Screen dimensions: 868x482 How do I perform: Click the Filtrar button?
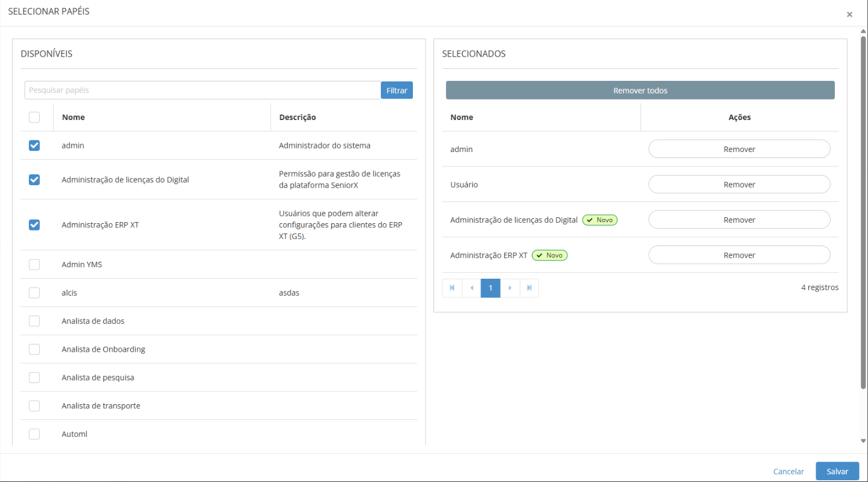pyautogui.click(x=397, y=90)
